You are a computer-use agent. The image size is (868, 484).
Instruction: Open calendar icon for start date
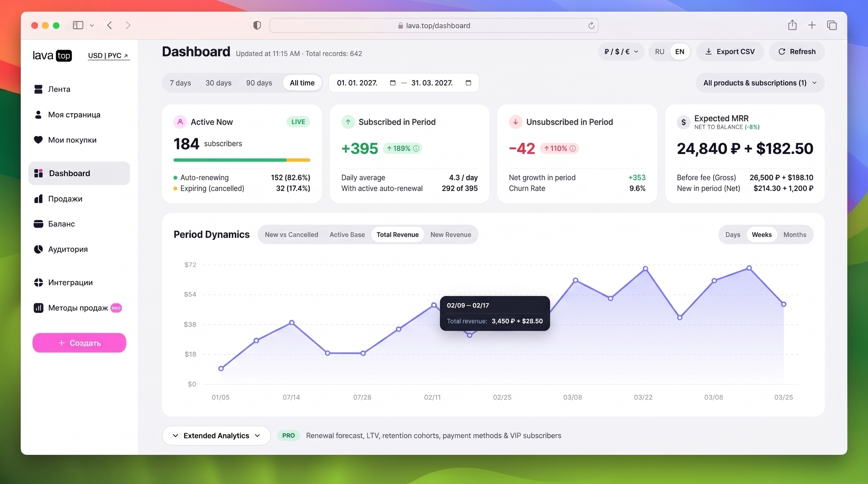393,83
